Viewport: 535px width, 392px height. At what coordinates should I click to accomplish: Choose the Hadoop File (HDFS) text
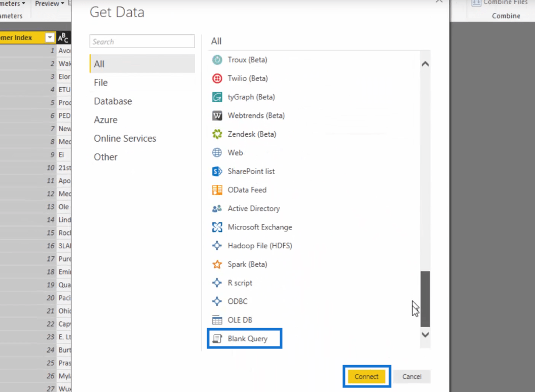[260, 246]
